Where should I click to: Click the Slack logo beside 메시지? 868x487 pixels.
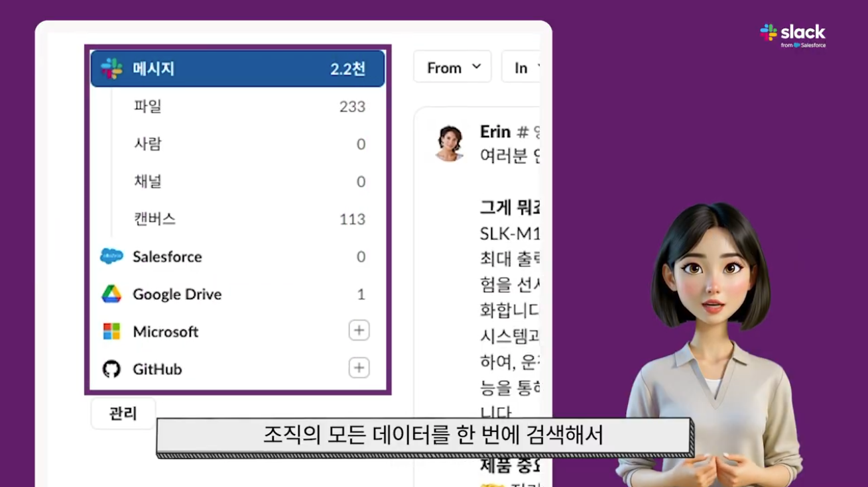click(111, 68)
